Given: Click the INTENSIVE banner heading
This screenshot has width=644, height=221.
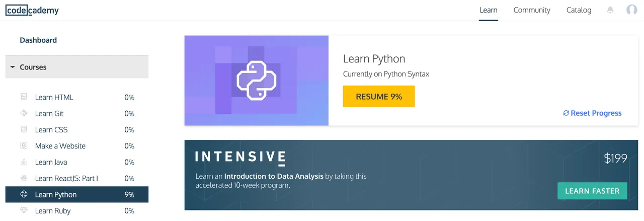Looking at the screenshot, I should pos(240,158).
